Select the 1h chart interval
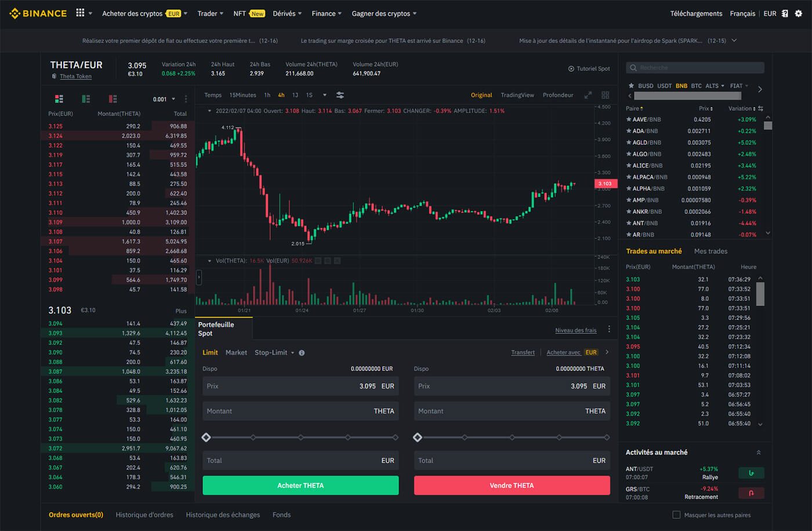 pyautogui.click(x=267, y=95)
